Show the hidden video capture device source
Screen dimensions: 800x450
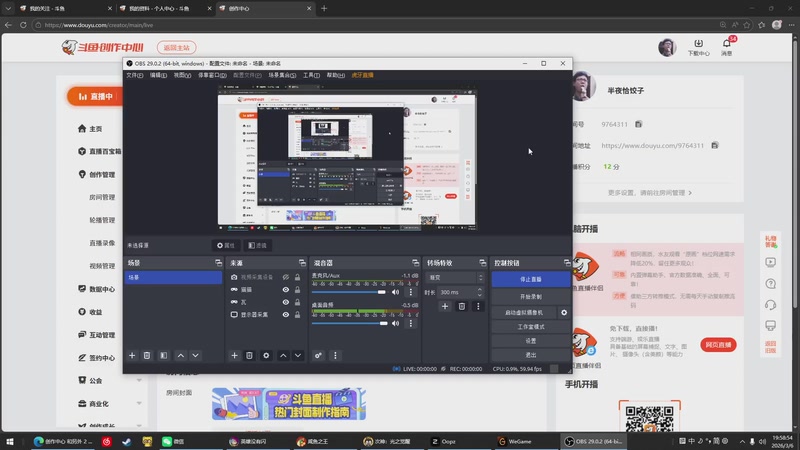286,277
